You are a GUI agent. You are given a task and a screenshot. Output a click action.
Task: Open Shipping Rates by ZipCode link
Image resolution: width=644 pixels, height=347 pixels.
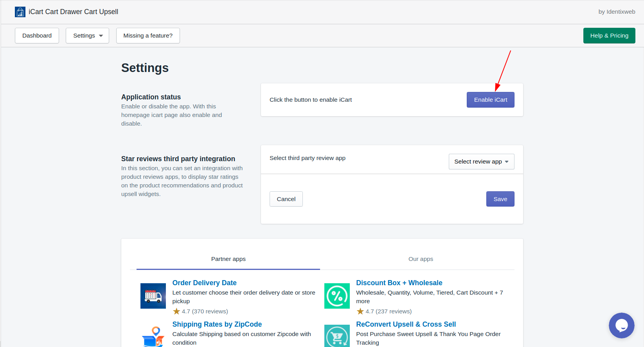(217, 324)
